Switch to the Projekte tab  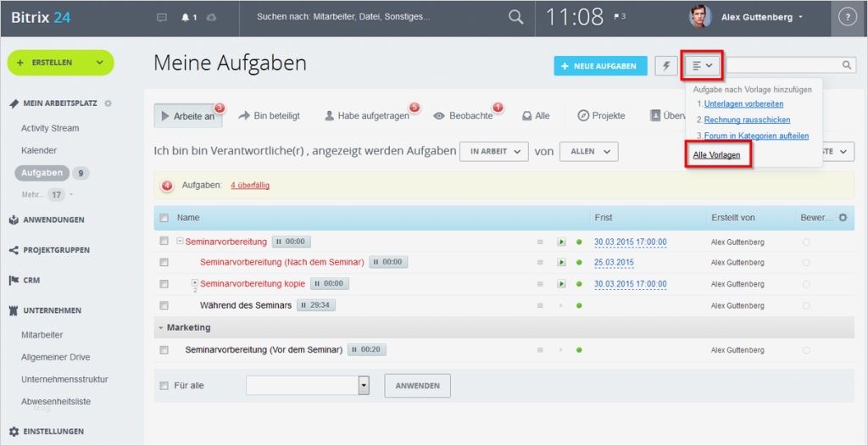pos(601,116)
